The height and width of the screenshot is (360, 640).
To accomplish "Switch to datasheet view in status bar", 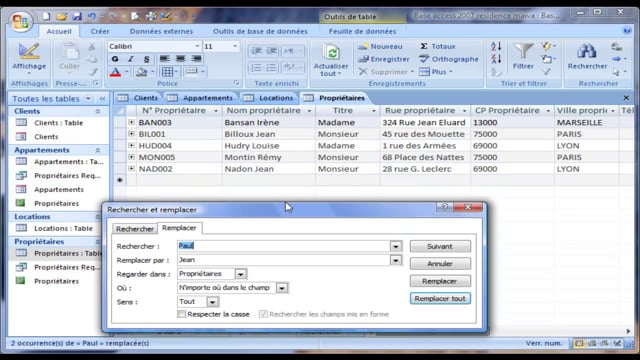I will [579, 343].
